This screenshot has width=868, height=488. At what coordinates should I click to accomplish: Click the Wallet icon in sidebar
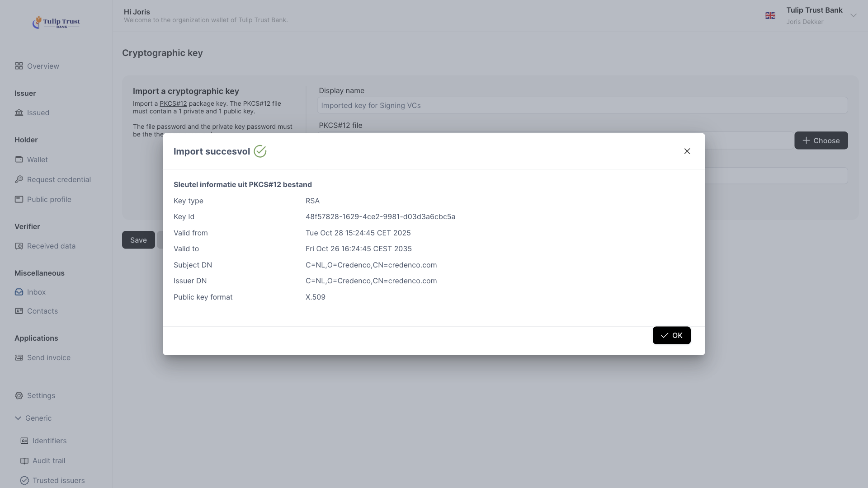tap(19, 160)
